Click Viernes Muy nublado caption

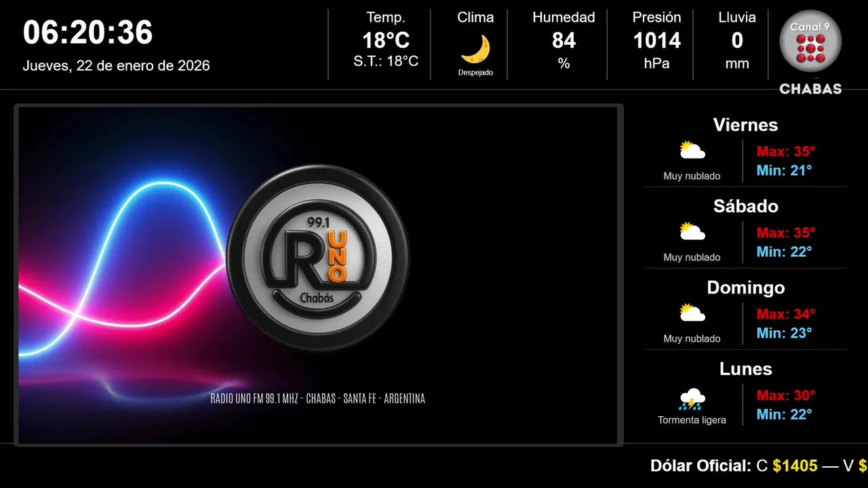coord(692,176)
